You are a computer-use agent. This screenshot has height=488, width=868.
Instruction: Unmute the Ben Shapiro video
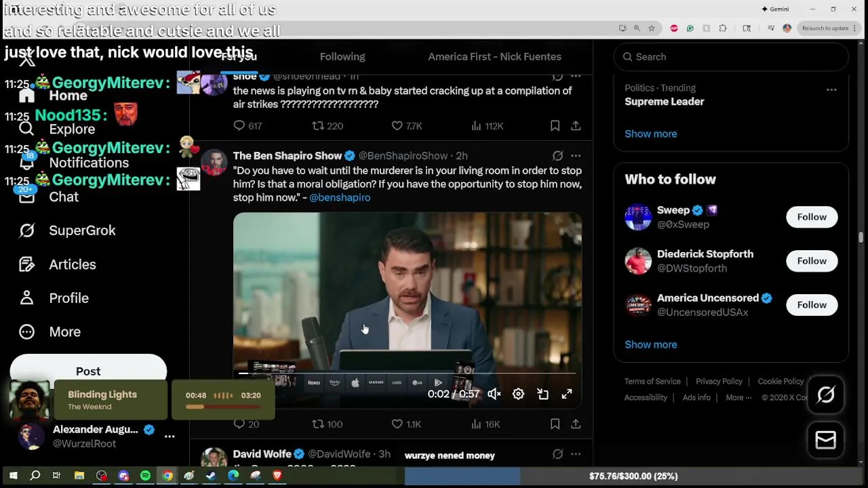coord(494,394)
